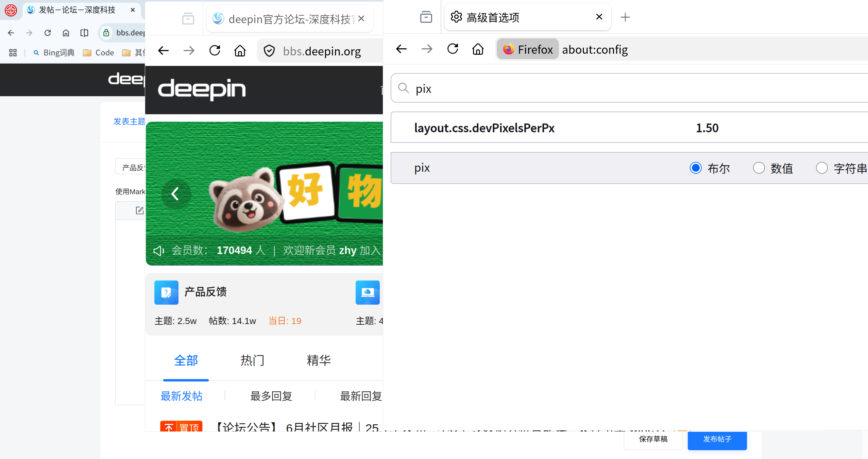
Task: Click back arrow in left browser window
Action: pyautogui.click(x=11, y=33)
